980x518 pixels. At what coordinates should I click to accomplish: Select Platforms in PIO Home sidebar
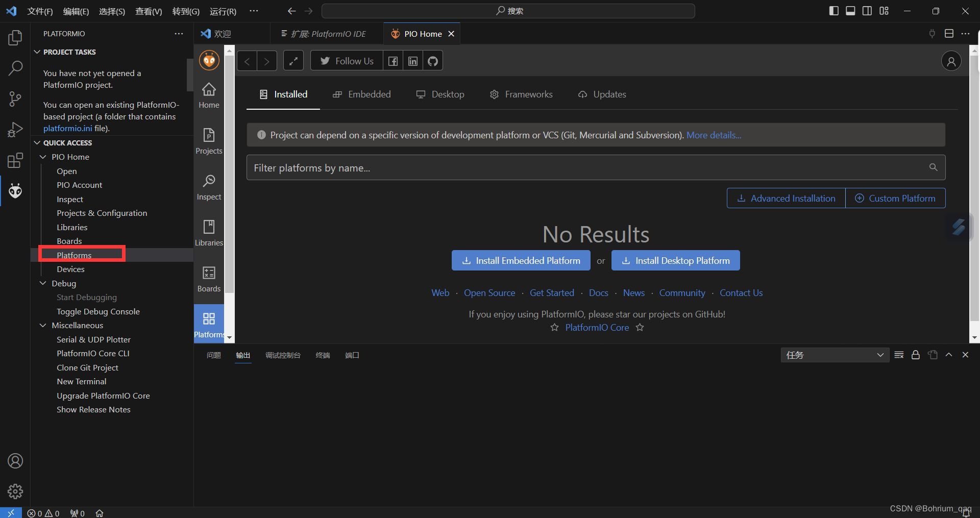point(209,325)
